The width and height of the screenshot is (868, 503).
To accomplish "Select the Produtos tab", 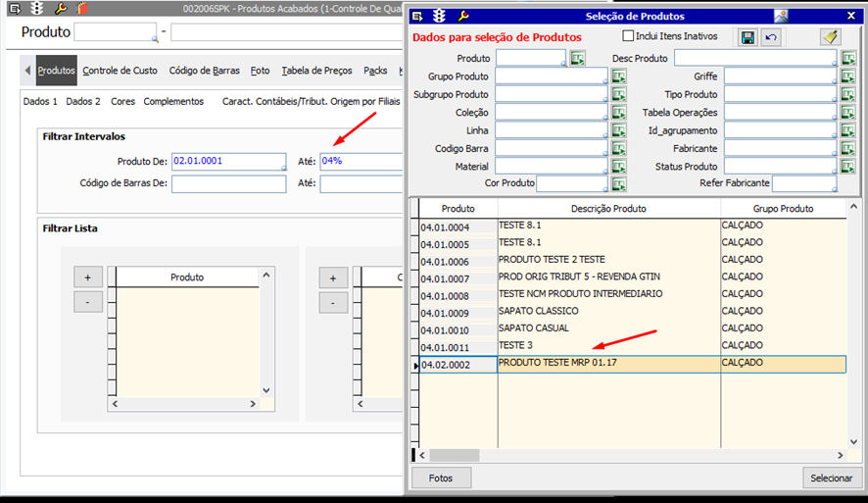I will (57, 71).
